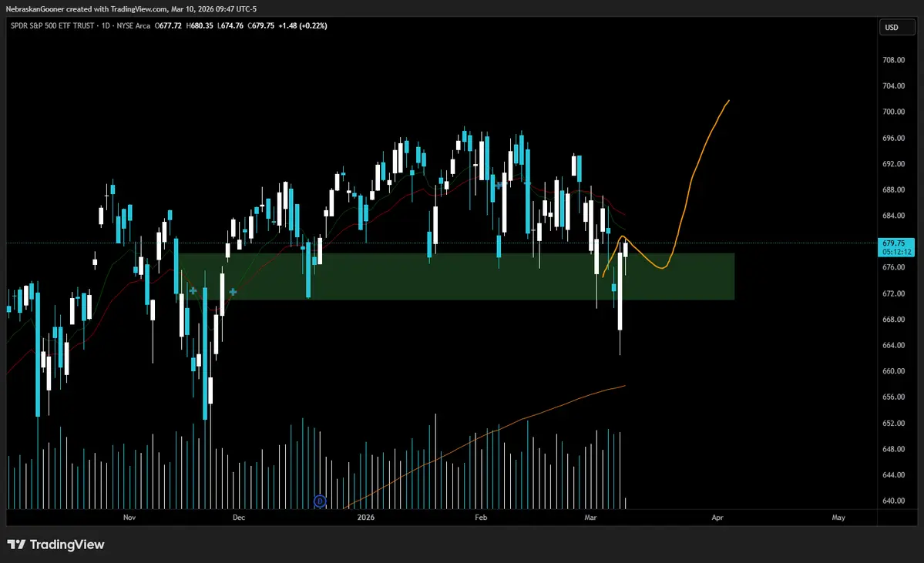Viewport: 924px width, 563px height.
Task: Click the 700.00 price axis label
Action: click(x=893, y=112)
